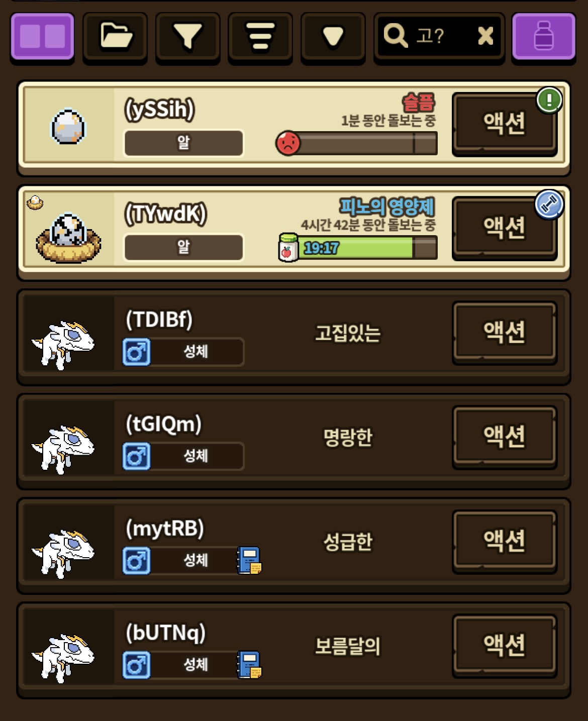The height and width of the screenshot is (721, 588).
Task: Clear search text with the X
Action: (x=485, y=36)
